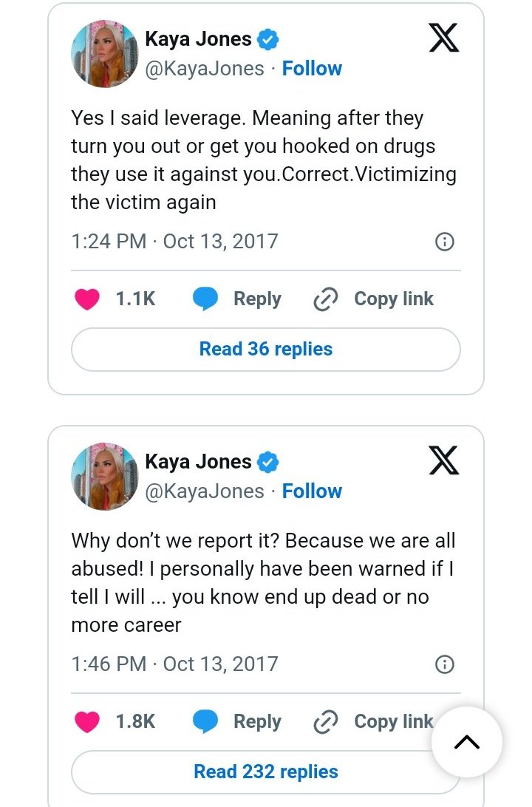Open Kaya Jones avatar in first tweet
The image size is (532, 807).
(x=104, y=53)
